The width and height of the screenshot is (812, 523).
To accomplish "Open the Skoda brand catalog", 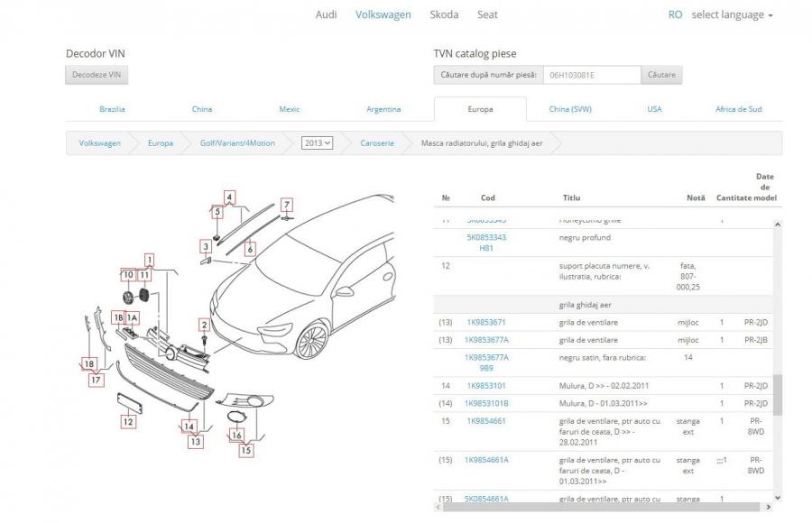I will point(443,14).
